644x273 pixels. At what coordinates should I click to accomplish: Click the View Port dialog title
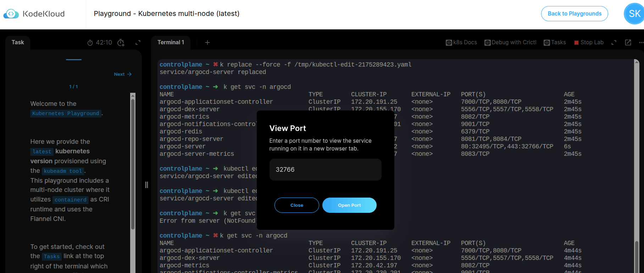[288, 128]
